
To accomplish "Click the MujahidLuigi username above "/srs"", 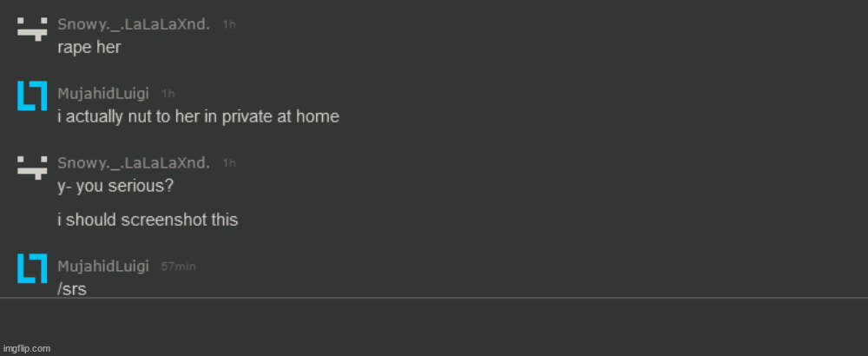I will pyautogui.click(x=103, y=266).
